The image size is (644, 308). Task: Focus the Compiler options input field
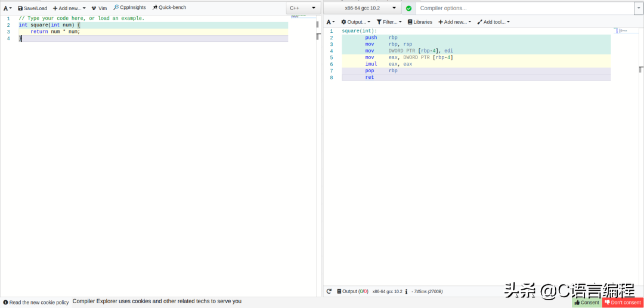(525, 8)
